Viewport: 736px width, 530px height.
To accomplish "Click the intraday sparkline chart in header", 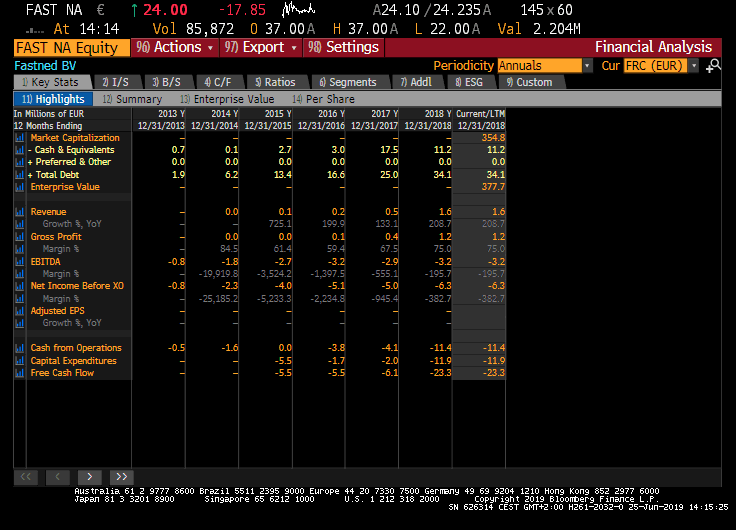I will tap(299, 9).
